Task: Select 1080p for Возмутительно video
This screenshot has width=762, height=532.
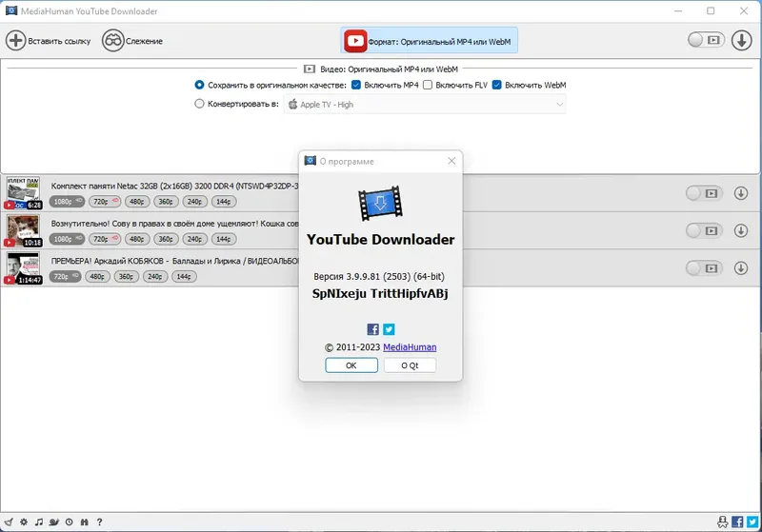Action: (67, 239)
